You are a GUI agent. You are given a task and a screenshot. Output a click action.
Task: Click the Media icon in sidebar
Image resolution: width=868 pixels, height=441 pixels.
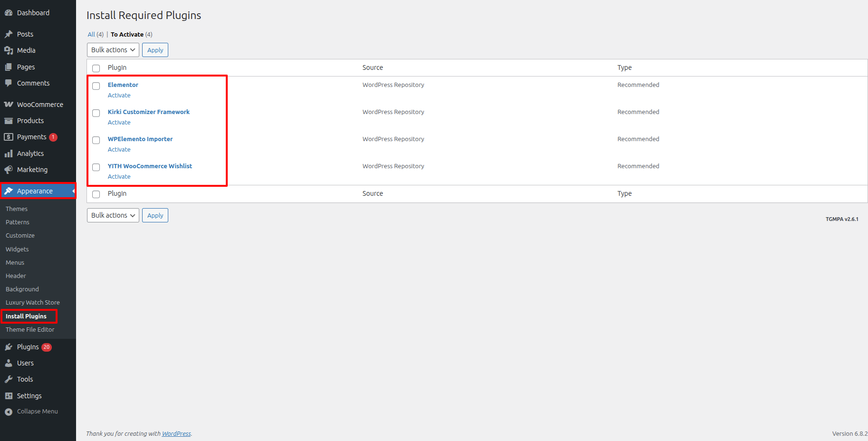[9, 50]
